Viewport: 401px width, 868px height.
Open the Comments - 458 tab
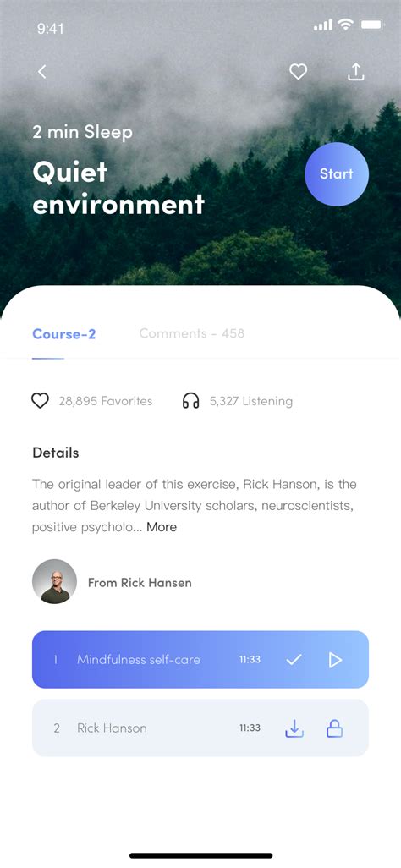(192, 333)
